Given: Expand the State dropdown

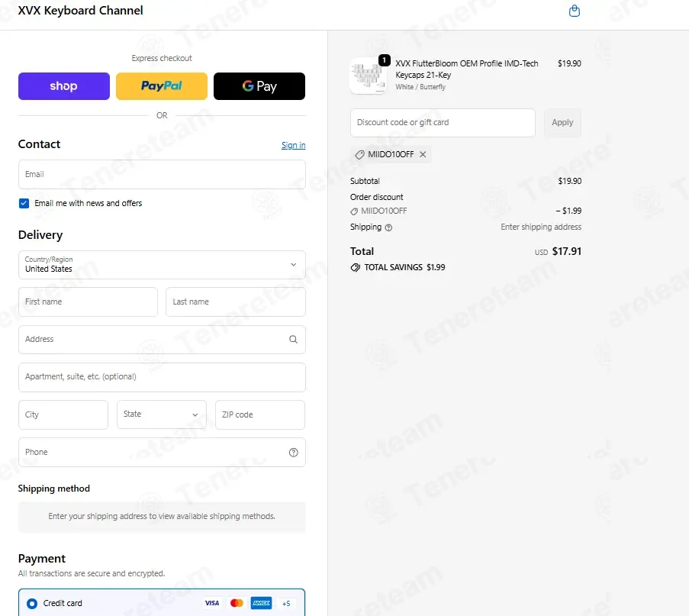Looking at the screenshot, I should (x=161, y=414).
